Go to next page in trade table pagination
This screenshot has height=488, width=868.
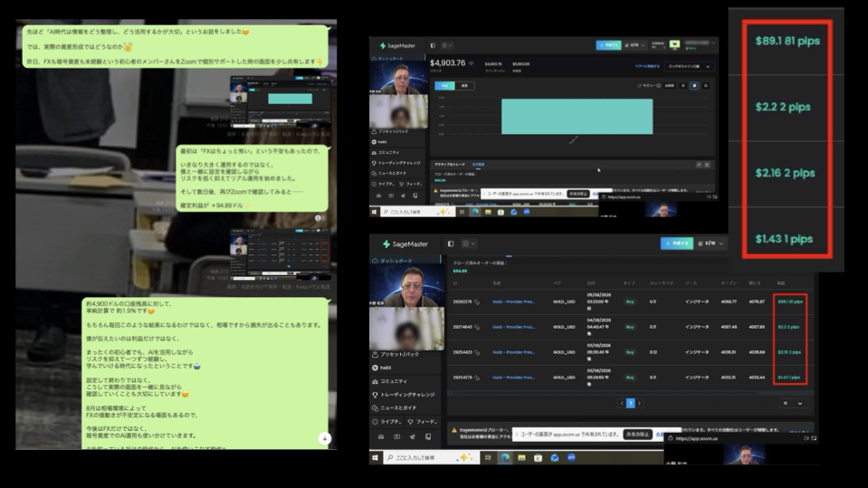639,403
